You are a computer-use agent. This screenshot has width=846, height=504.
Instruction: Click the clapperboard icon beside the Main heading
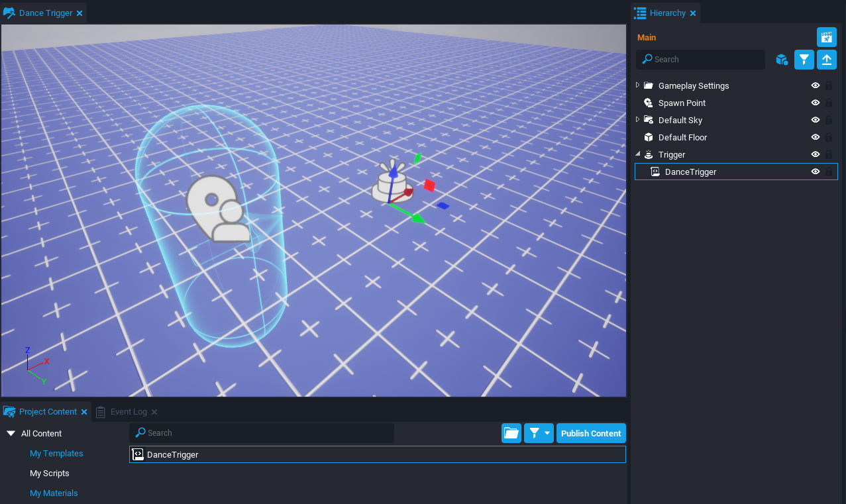[826, 37]
